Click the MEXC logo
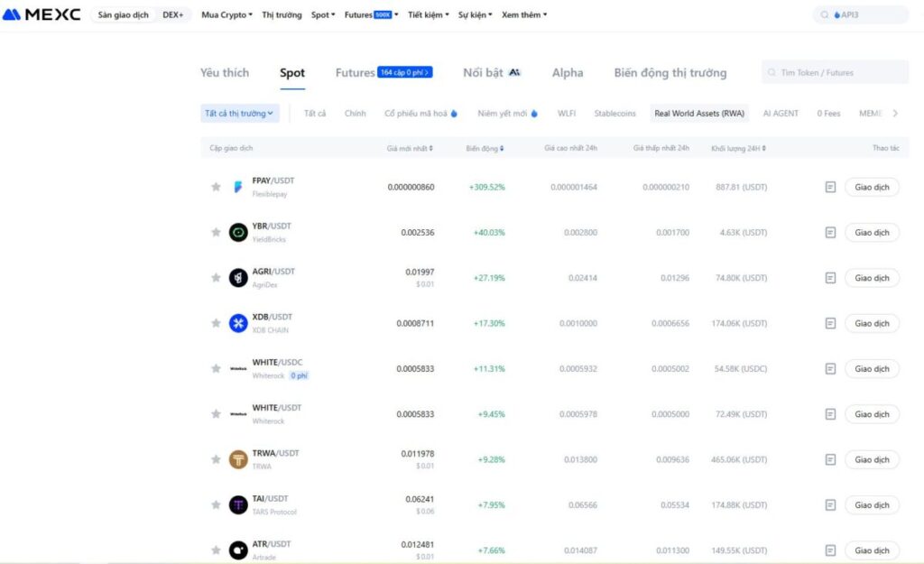Image resolution: width=924 pixels, height=564 pixels. point(42,14)
